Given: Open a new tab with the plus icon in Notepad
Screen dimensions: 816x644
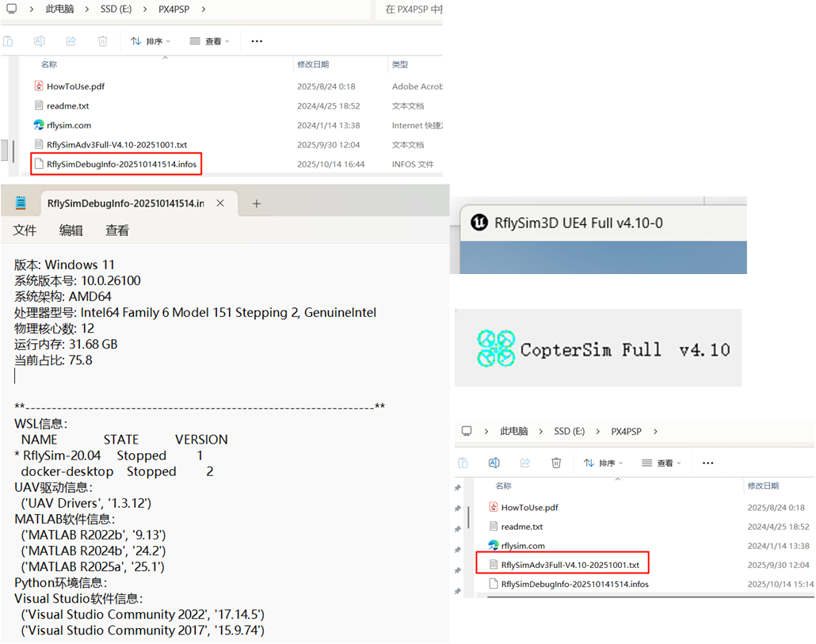Looking at the screenshot, I should pyautogui.click(x=257, y=203).
